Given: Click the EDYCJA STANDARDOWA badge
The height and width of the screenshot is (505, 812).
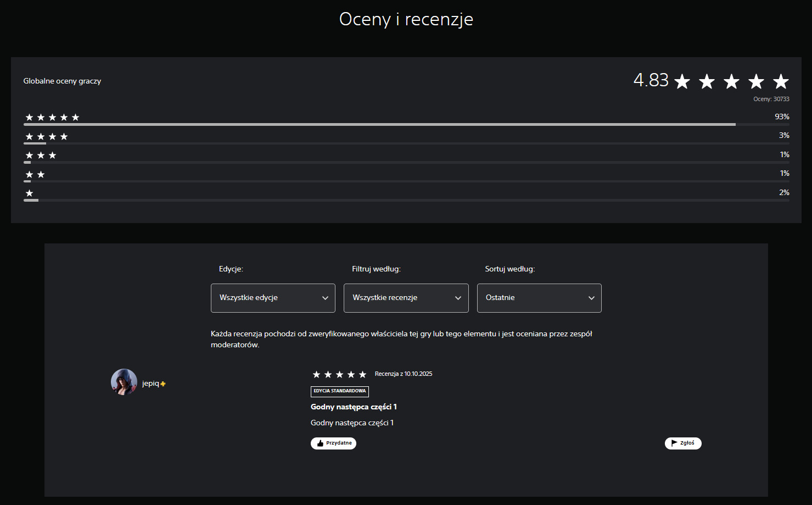Looking at the screenshot, I should (339, 391).
